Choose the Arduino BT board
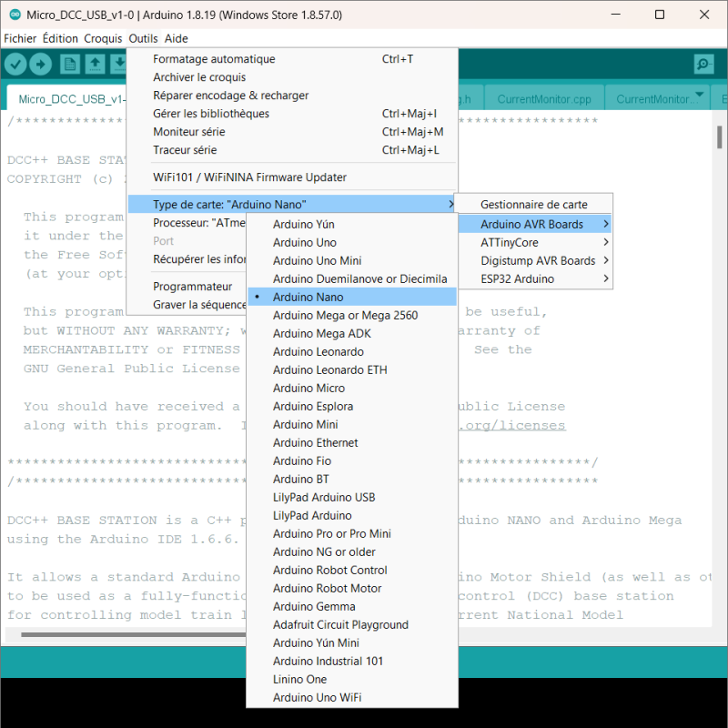Image resolution: width=728 pixels, height=728 pixels. 352,479
